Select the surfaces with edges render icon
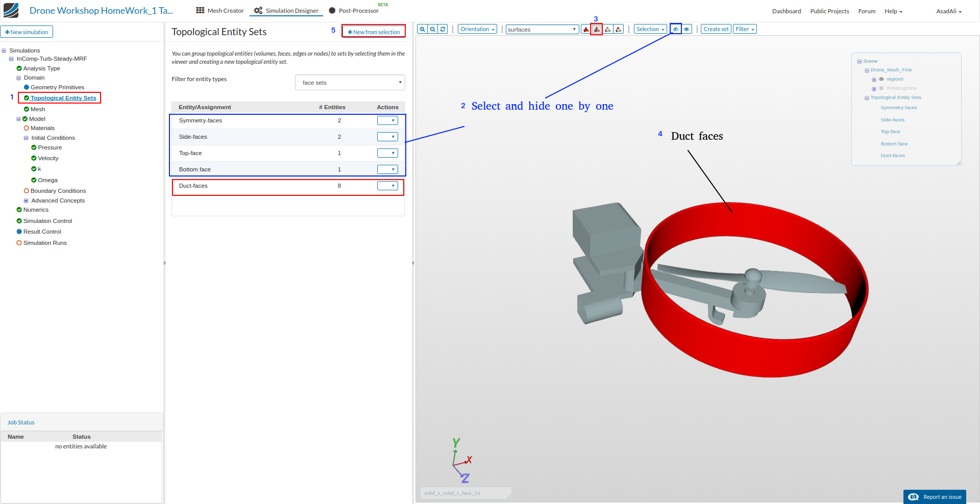 pos(597,29)
